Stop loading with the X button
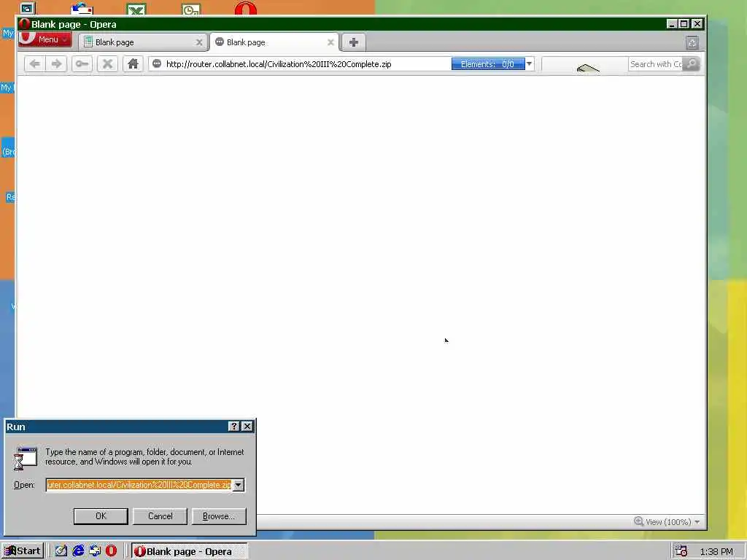747x560 pixels. click(x=108, y=64)
